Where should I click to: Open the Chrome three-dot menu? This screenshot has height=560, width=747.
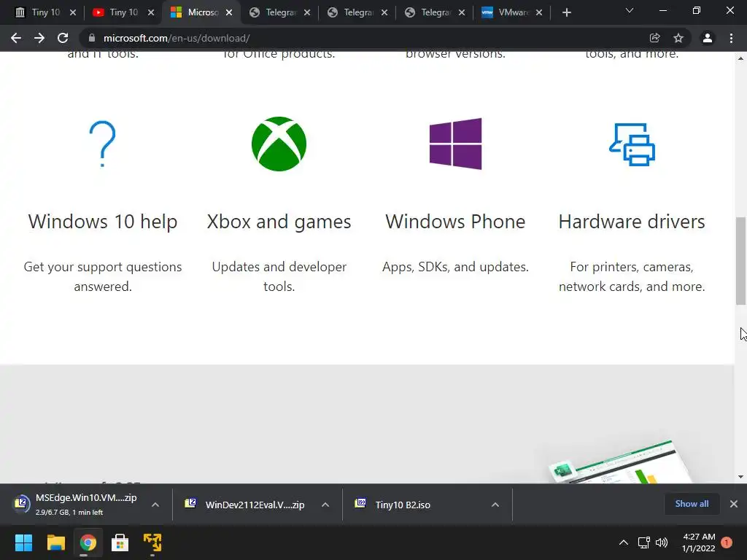pos(731,38)
